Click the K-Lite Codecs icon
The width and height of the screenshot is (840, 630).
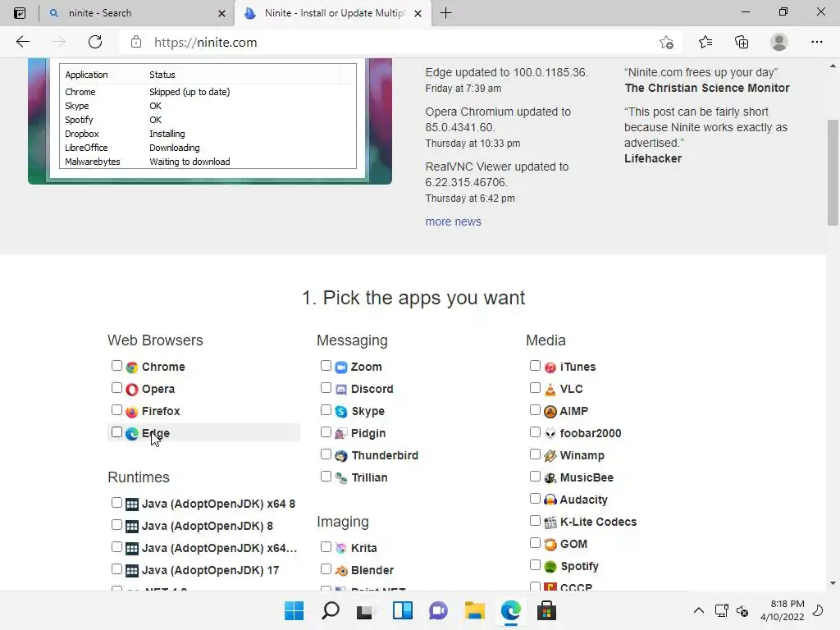(550, 523)
